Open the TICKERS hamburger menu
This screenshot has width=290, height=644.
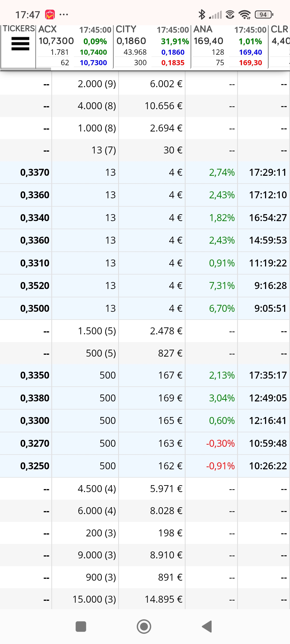pos(20,44)
